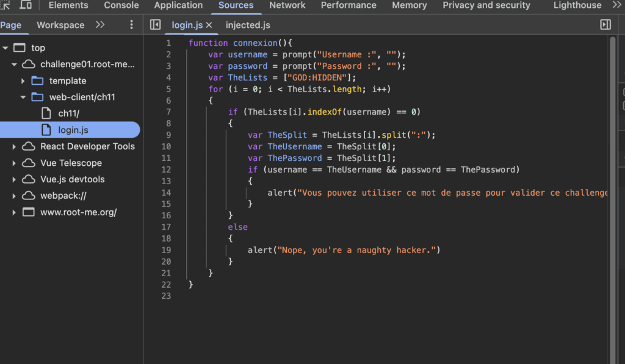Close the login.js editor tab

(209, 26)
